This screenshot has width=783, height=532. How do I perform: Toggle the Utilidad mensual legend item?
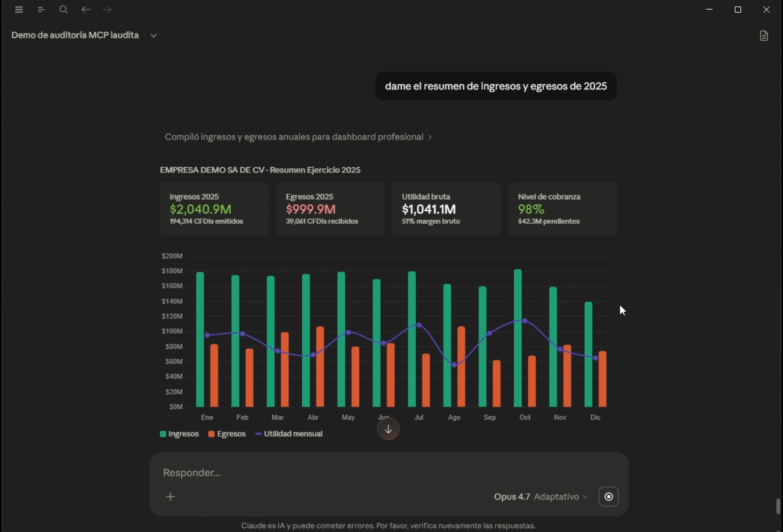(289, 434)
